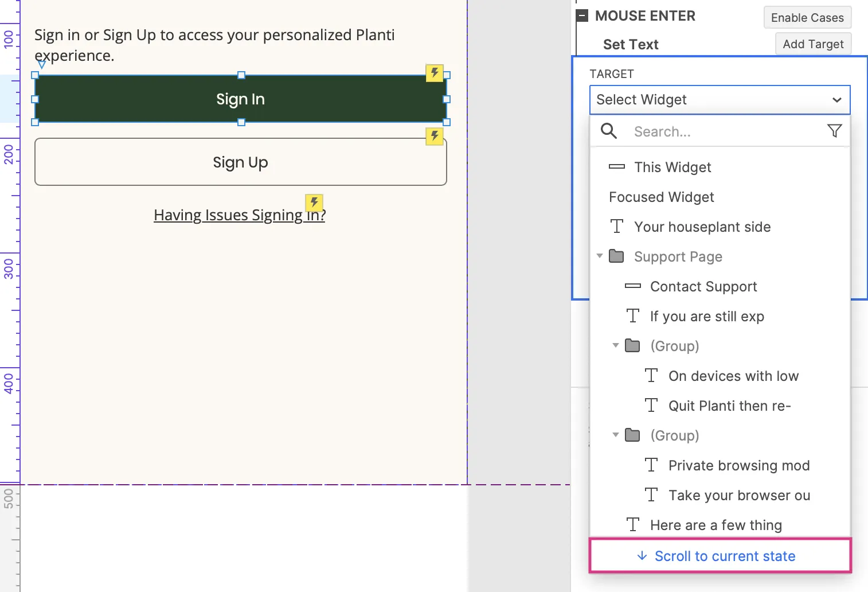The image size is (868, 592).
Task: Click lightning badge on Having Issues link
Action: pos(314,202)
